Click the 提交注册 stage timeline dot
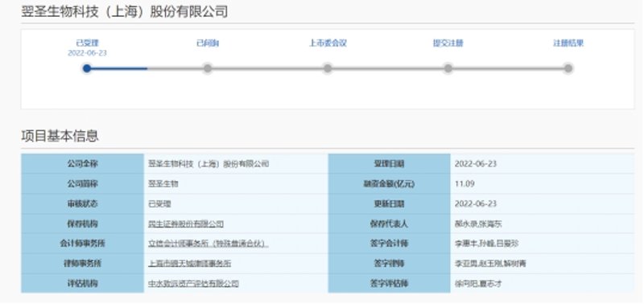Image resolution: width=644 pixels, height=304 pixels. 448,68
